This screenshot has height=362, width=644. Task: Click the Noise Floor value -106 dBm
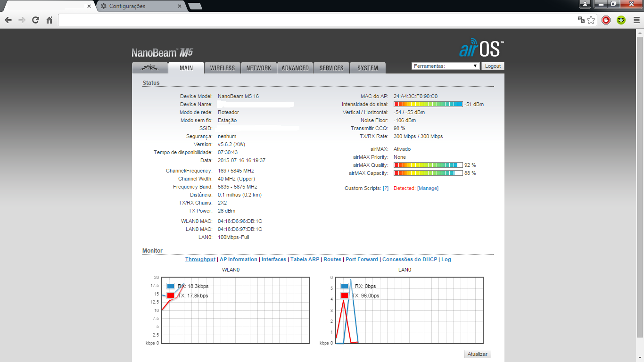click(x=405, y=120)
